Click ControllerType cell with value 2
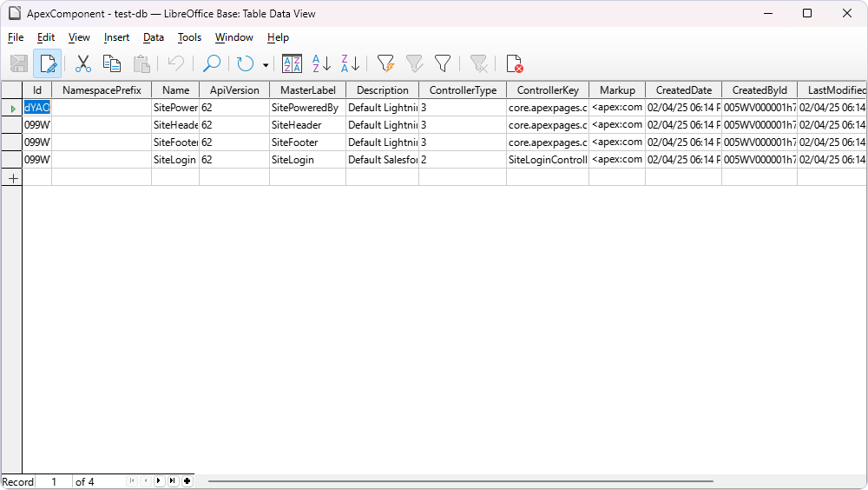This screenshot has height=490, width=868. click(x=463, y=160)
